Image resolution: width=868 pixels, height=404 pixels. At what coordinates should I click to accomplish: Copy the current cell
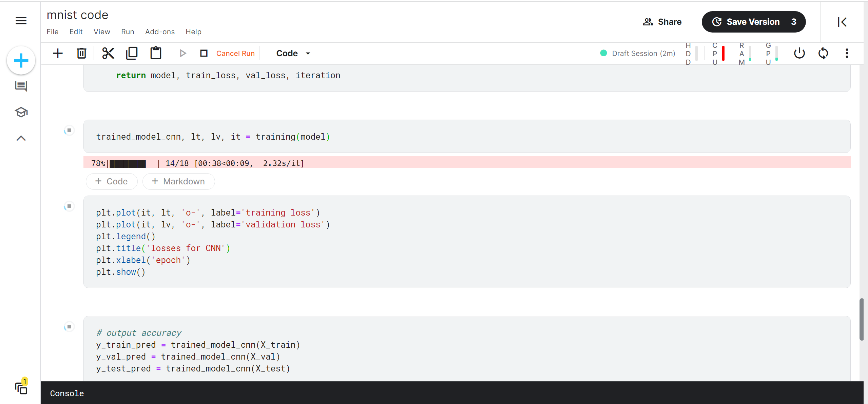[132, 53]
